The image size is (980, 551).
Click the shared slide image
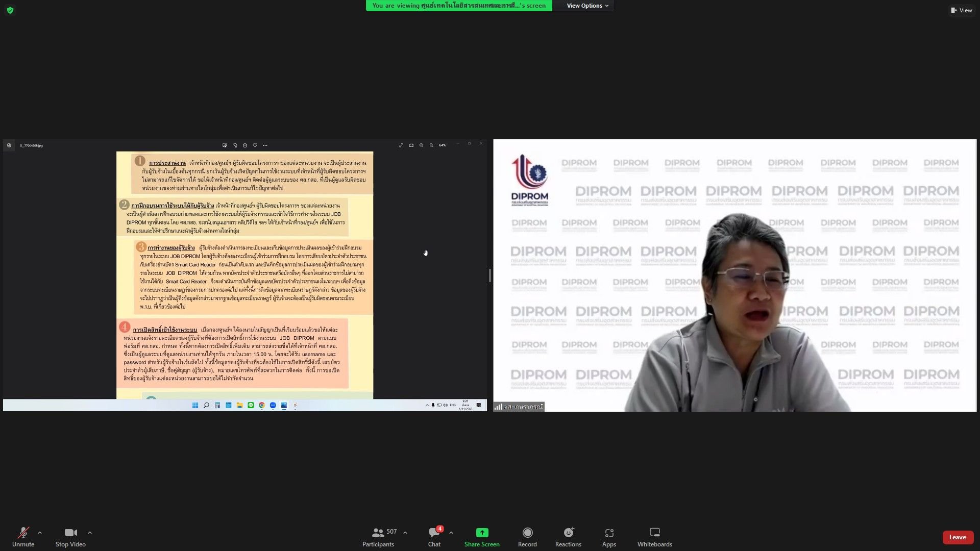(x=244, y=275)
